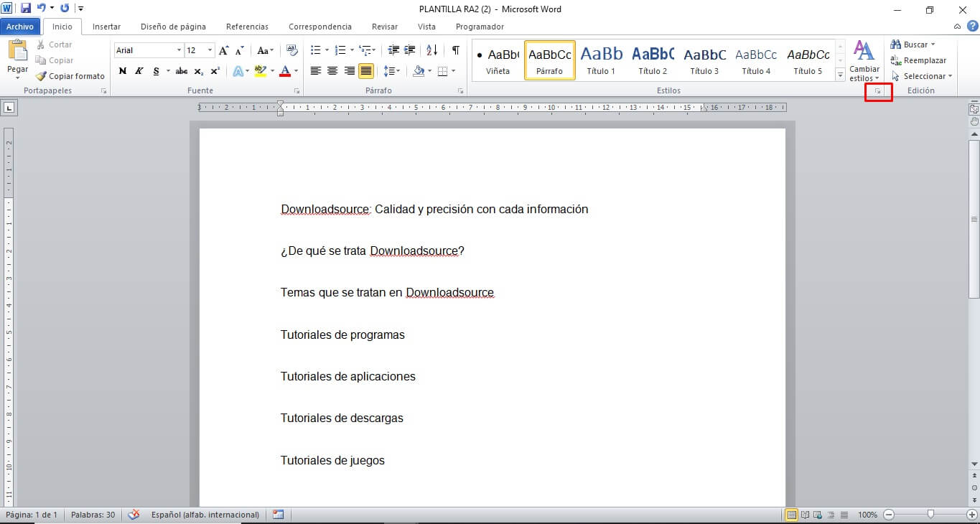This screenshot has width=980, height=524.
Task: Open the font name dropdown showing Arial
Action: coord(179,50)
